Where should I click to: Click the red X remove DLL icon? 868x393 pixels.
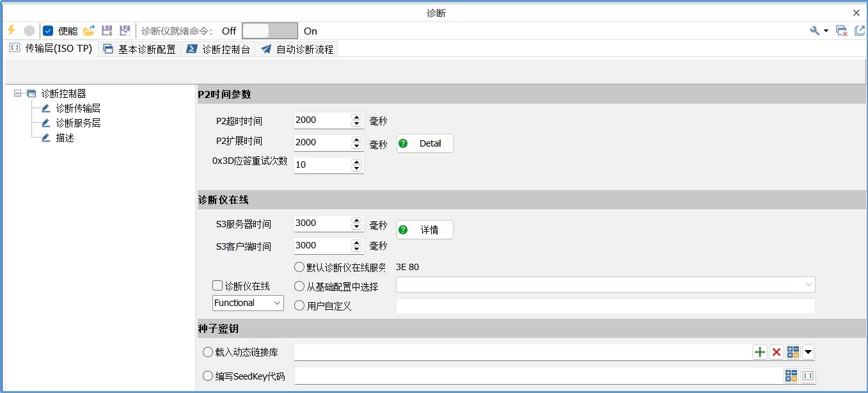click(777, 351)
